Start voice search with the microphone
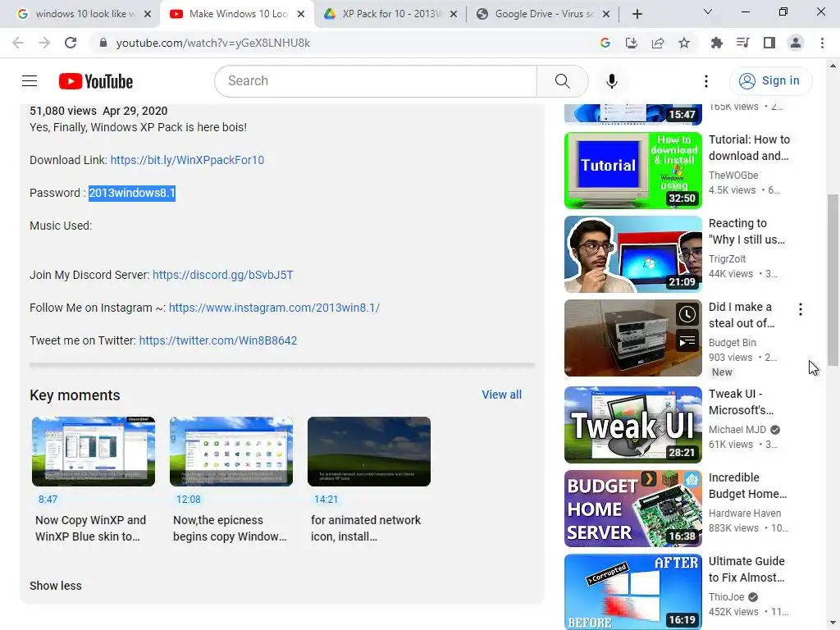The width and height of the screenshot is (840, 630). click(611, 81)
